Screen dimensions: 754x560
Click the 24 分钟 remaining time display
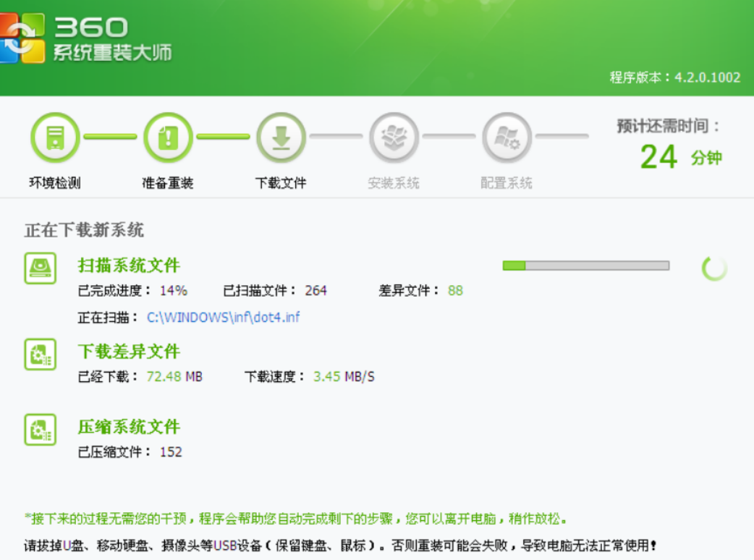point(679,157)
